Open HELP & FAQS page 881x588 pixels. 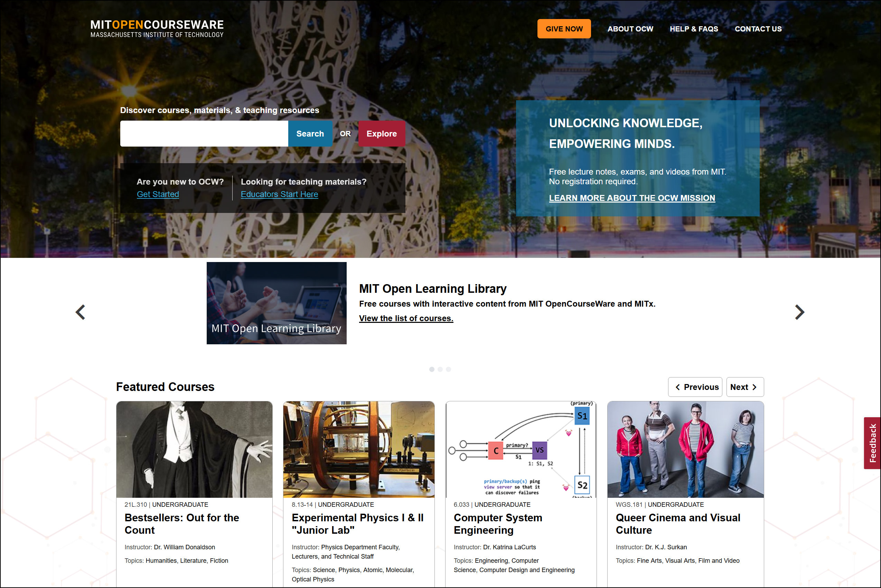(x=694, y=29)
